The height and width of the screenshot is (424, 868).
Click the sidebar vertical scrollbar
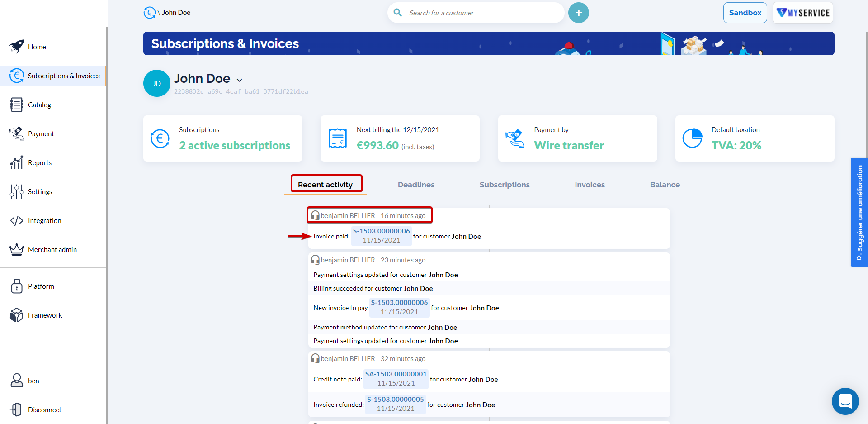pos(107,225)
